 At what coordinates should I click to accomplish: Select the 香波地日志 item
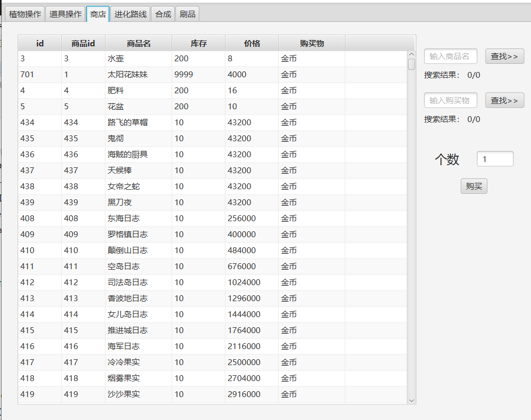212,298
